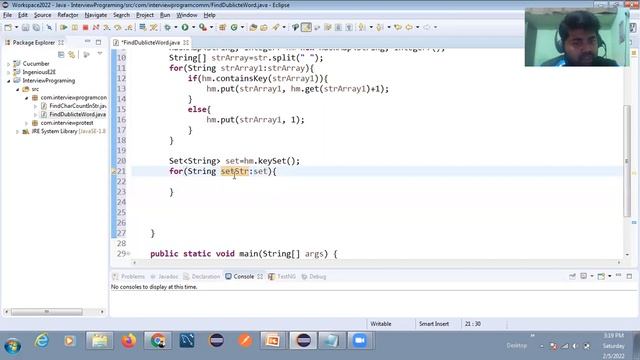Open the Refactor menu
This screenshot has width=640, height=360.
point(68,15)
